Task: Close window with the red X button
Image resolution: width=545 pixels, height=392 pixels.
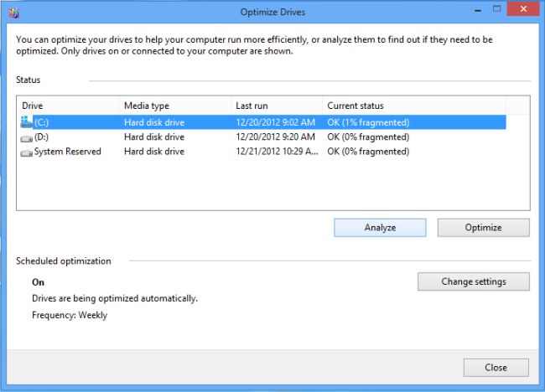Action: [523, 9]
